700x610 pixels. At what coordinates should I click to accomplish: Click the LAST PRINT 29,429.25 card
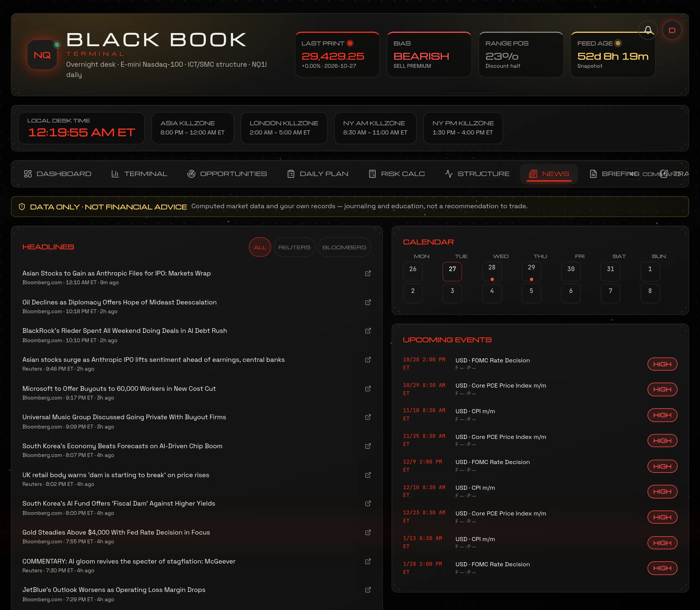pyautogui.click(x=337, y=55)
